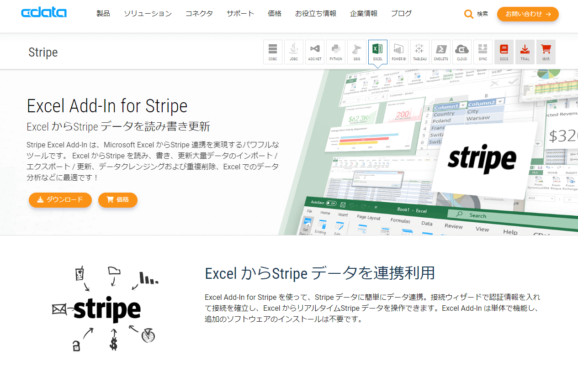
Task: Click the stripe data sources illustration
Action: (x=106, y=308)
